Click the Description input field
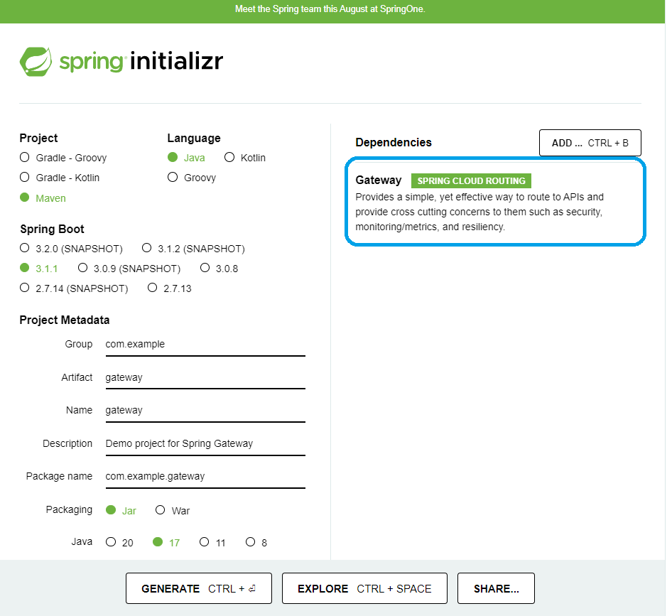672x616 pixels. coord(205,443)
